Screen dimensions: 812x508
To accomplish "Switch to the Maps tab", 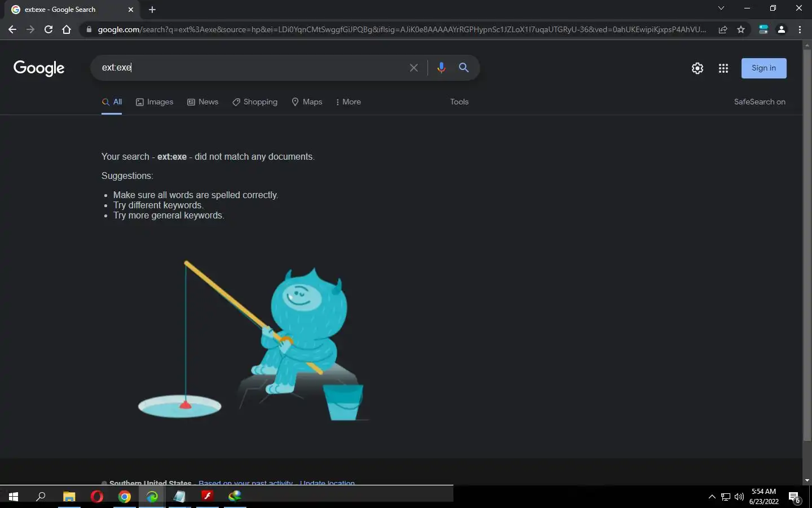I will tap(307, 102).
